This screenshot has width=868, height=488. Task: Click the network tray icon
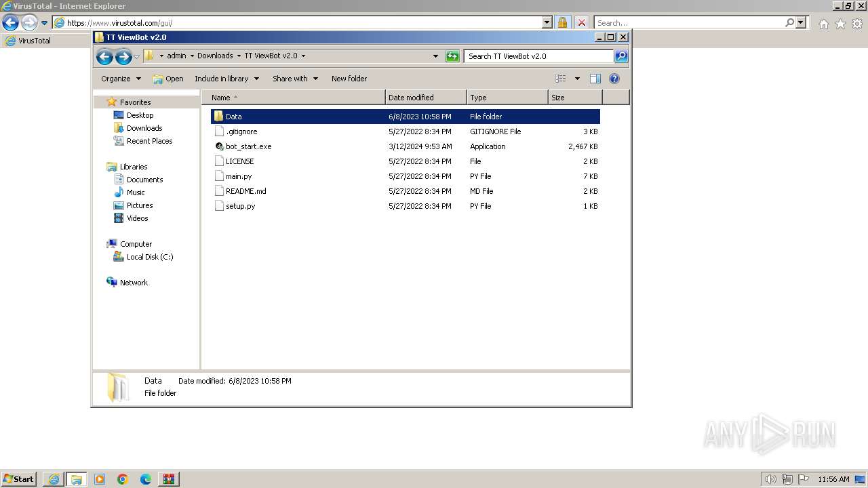(787, 479)
